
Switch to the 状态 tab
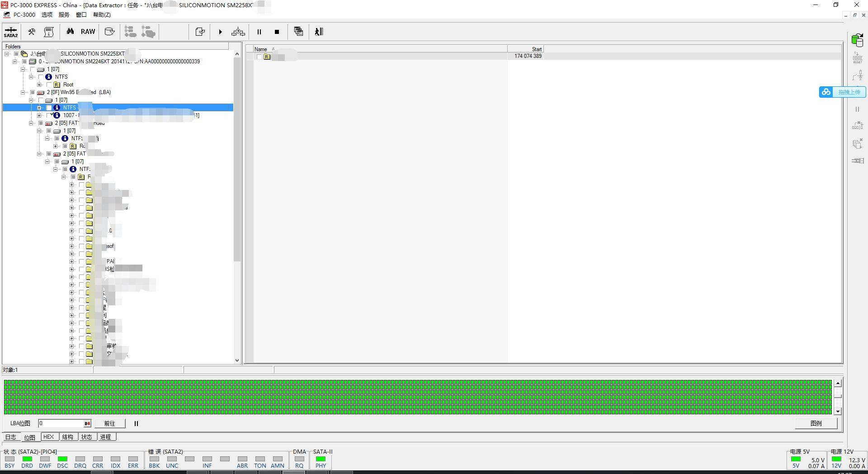tap(87, 437)
